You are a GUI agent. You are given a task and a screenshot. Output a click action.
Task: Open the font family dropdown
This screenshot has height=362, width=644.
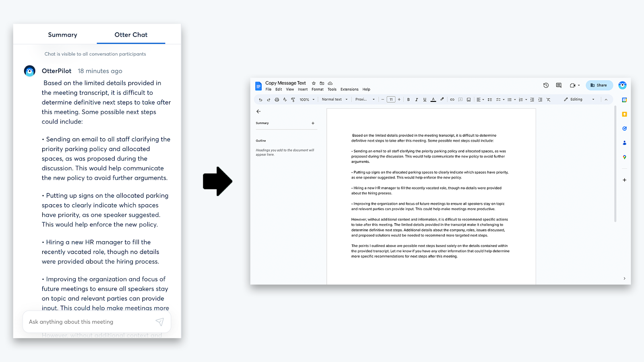(x=365, y=99)
